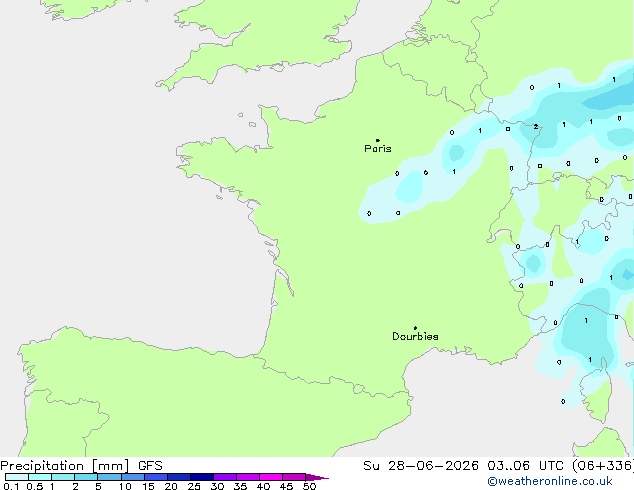The width and height of the screenshot is (634, 490).
Task: Click the 5 mm legend color swatch
Action: coord(109,477)
